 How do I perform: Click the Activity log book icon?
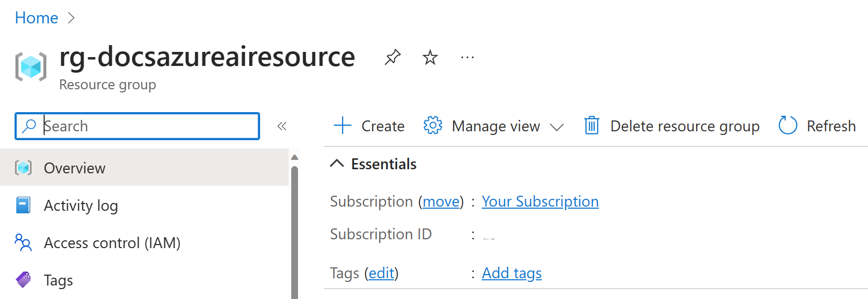pyautogui.click(x=23, y=205)
